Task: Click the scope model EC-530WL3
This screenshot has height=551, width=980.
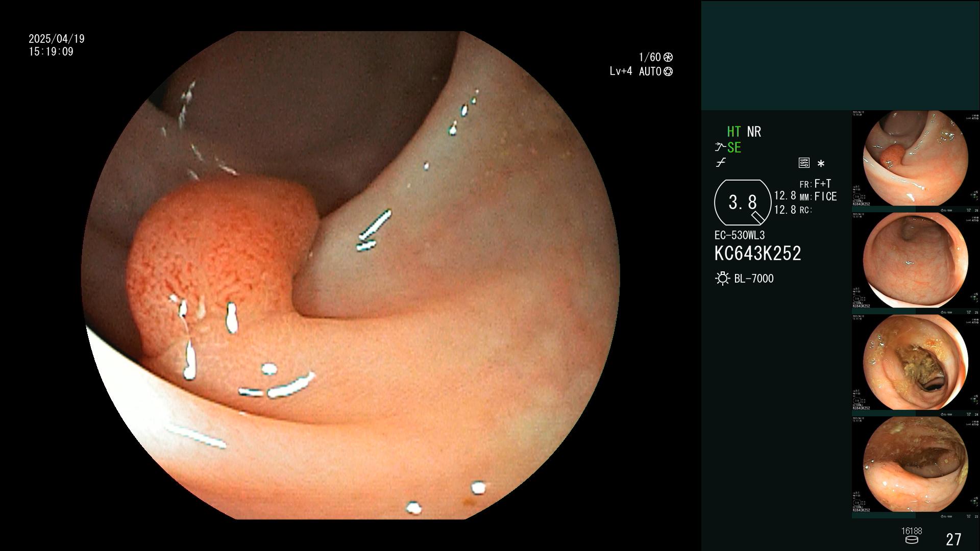Action: pyautogui.click(x=740, y=236)
